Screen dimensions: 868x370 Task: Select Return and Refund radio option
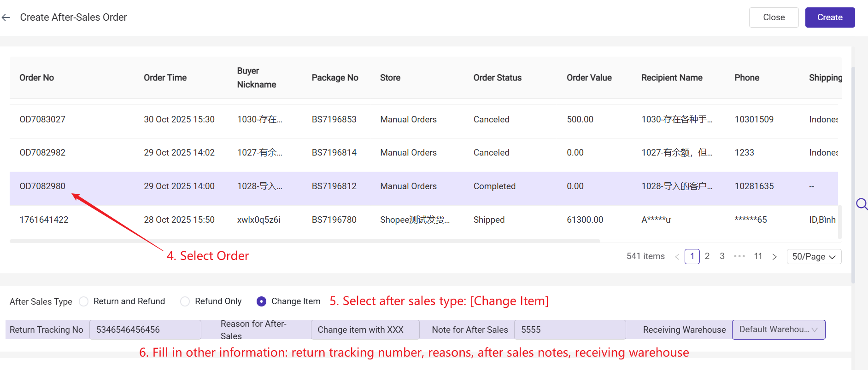point(84,301)
